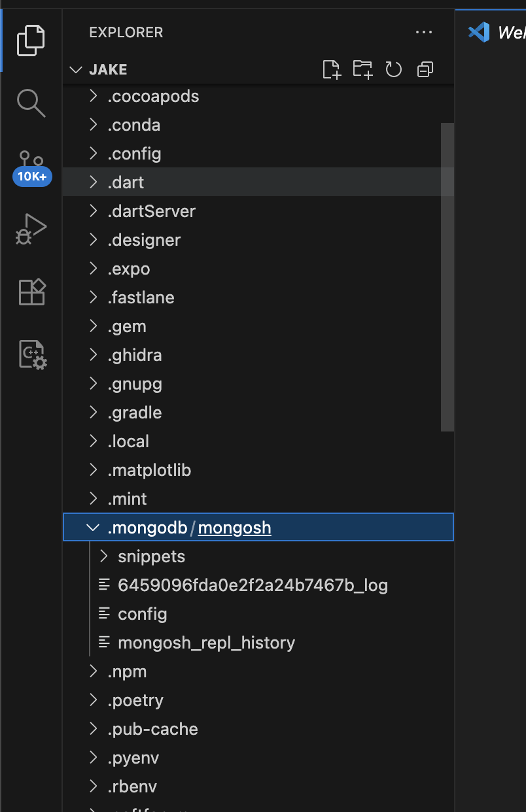Collapse all folders in Explorer
The width and height of the screenshot is (526, 812).
pos(425,69)
